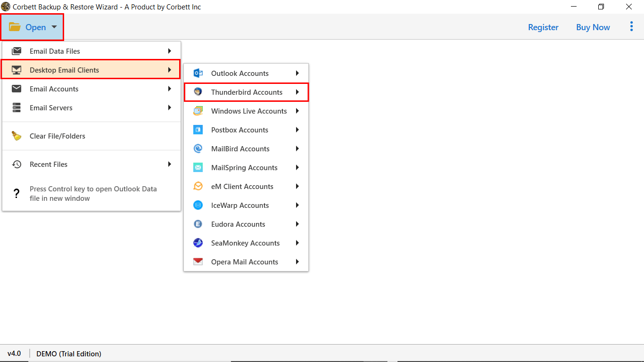Expand the Opera Mail Accounts submenu arrow
The image size is (644, 362).
click(x=297, y=262)
